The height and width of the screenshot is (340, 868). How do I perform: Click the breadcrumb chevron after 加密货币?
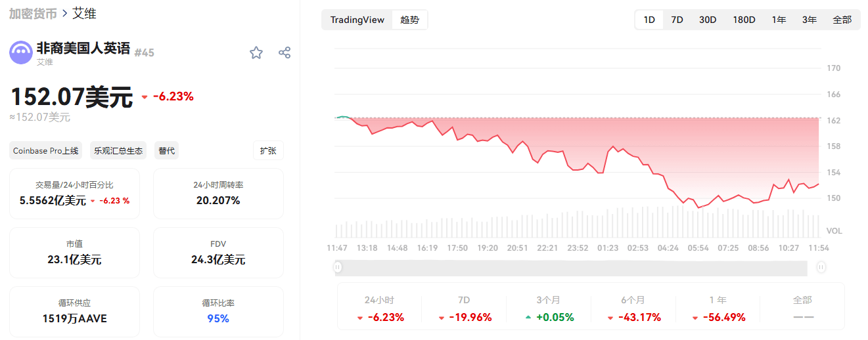[x=65, y=14]
